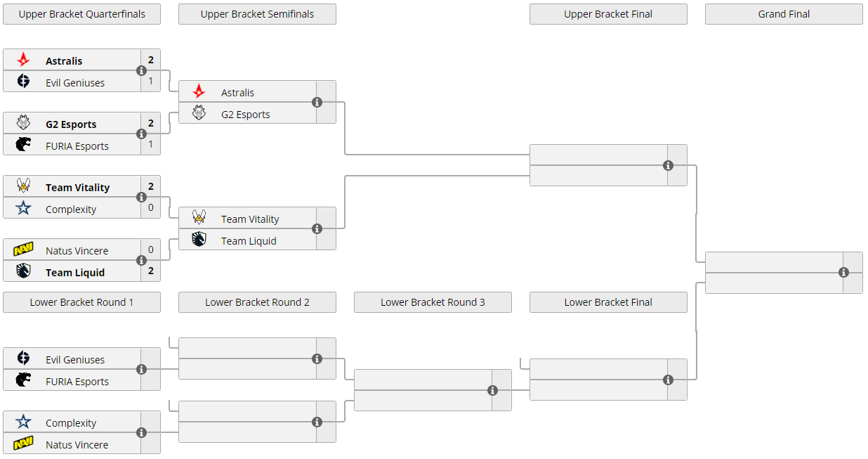
Task: Show match details for Team Vitality vs Complexity
Action: [141, 198]
